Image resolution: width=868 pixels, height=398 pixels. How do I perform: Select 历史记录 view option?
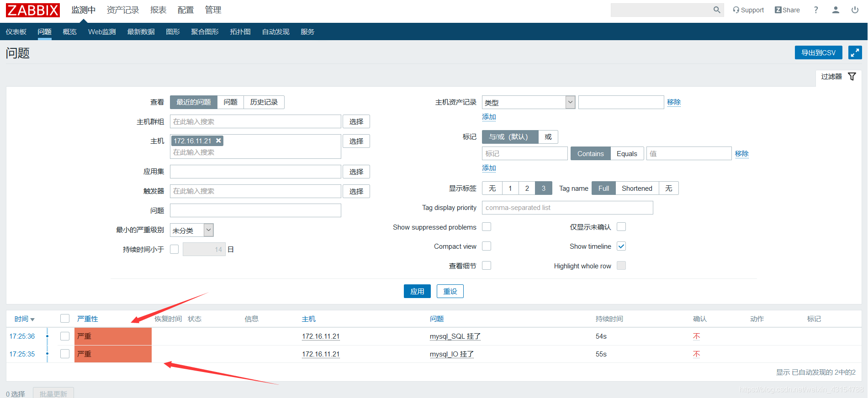point(264,102)
